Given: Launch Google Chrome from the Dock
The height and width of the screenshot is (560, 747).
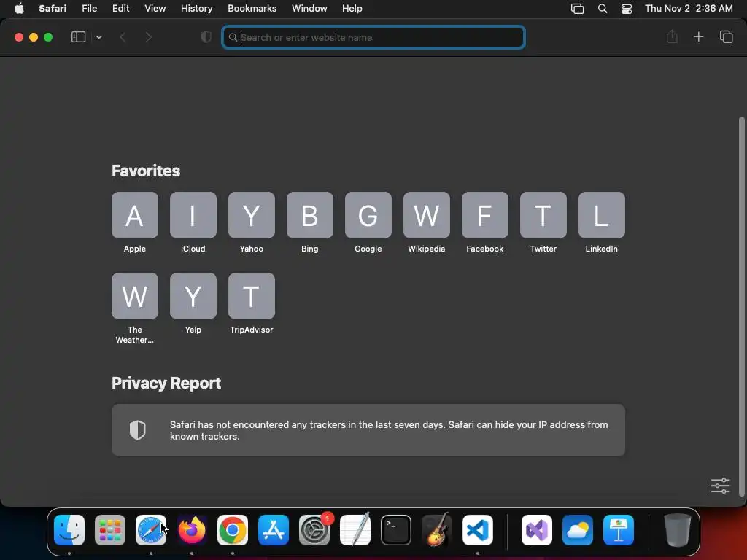Looking at the screenshot, I should [x=233, y=530].
